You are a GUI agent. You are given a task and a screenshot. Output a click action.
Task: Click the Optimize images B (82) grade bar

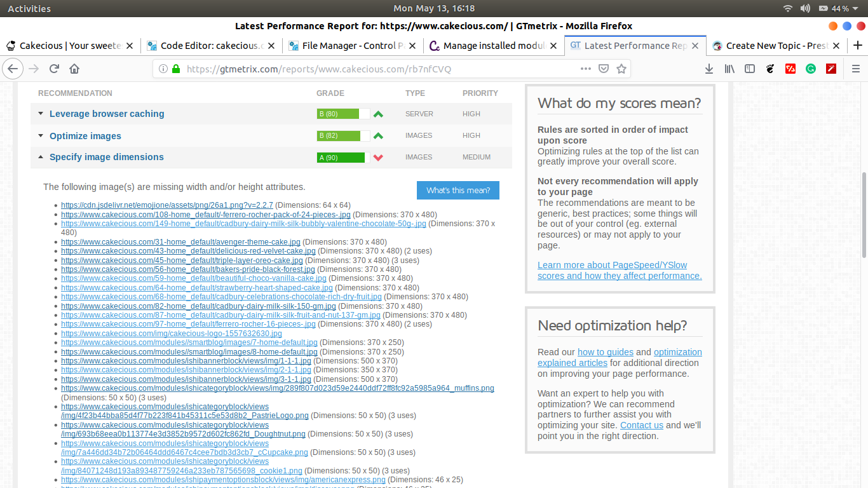[x=343, y=135]
